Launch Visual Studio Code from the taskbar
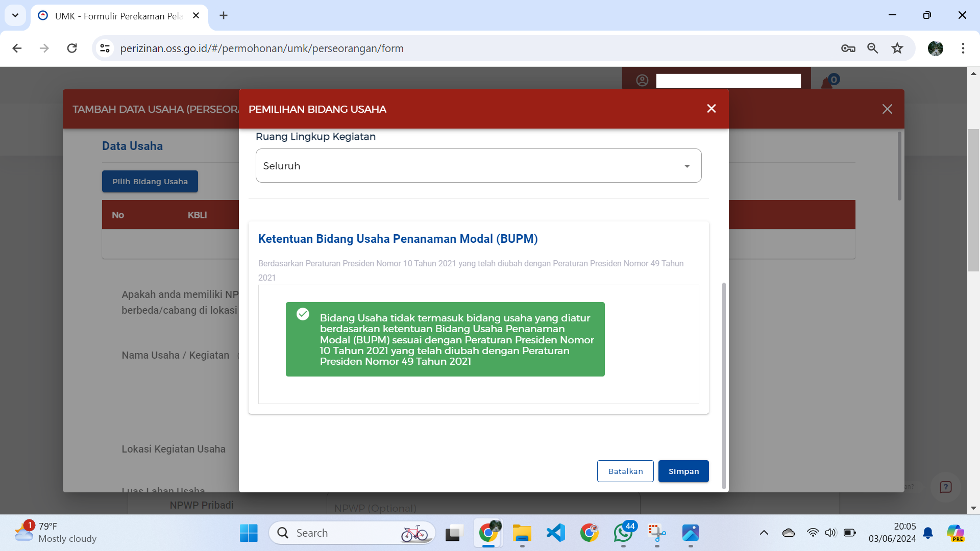The image size is (980, 551). (x=556, y=533)
